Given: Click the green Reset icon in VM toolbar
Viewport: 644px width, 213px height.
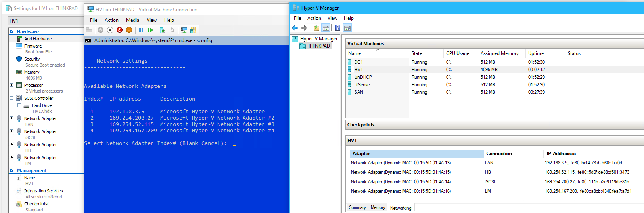Looking at the screenshot, I should 151,30.
